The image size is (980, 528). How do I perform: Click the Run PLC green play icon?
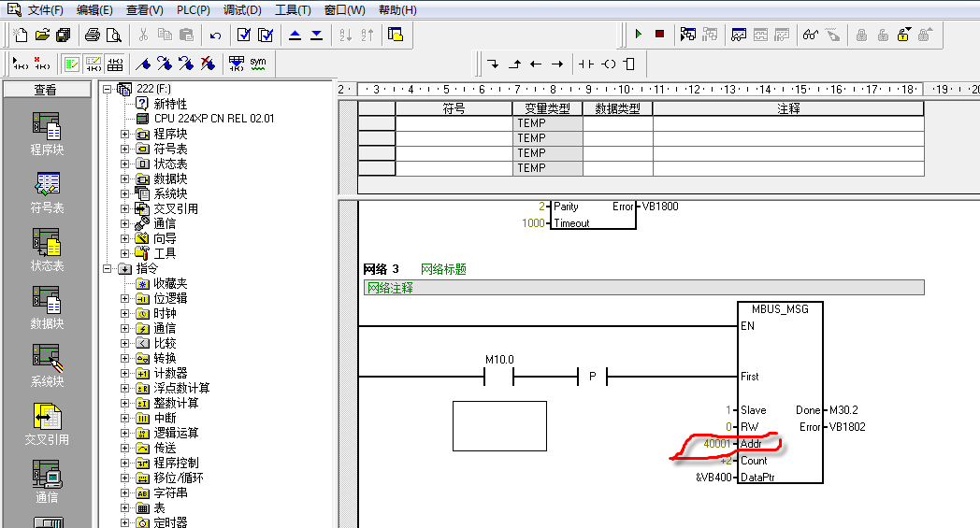pos(639,35)
